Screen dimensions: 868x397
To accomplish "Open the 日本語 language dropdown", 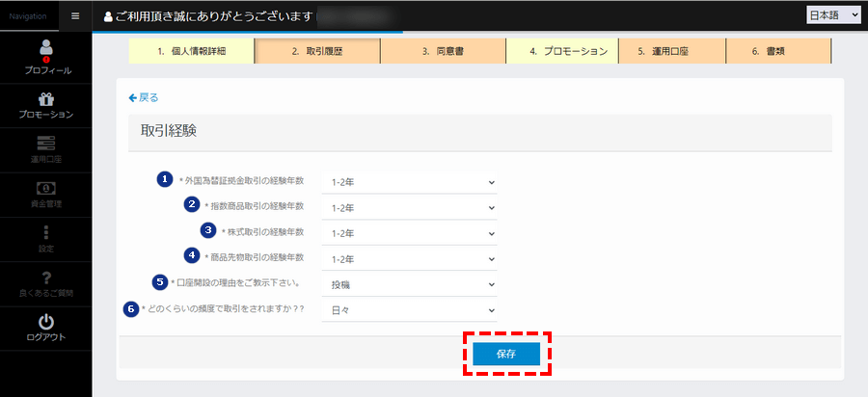I will pyautogui.click(x=832, y=15).
